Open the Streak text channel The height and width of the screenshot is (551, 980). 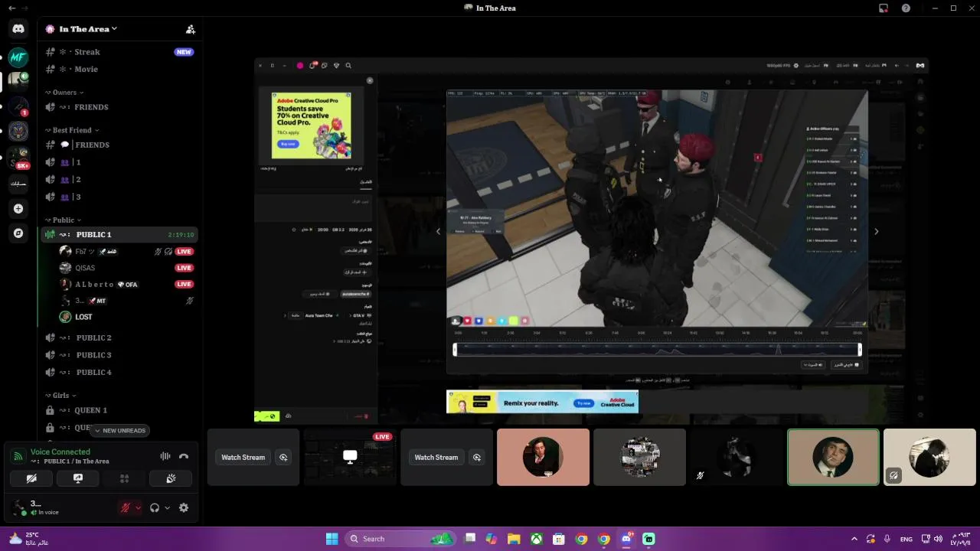pos(119,52)
